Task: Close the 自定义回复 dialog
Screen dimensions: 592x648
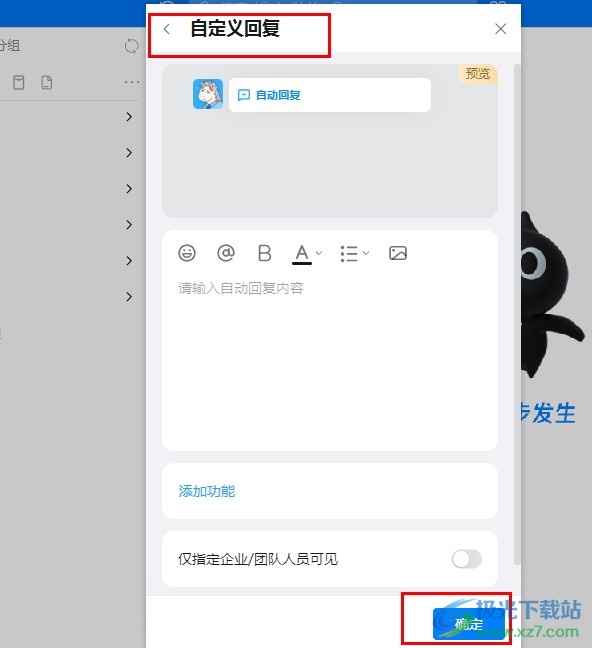Action: (501, 29)
